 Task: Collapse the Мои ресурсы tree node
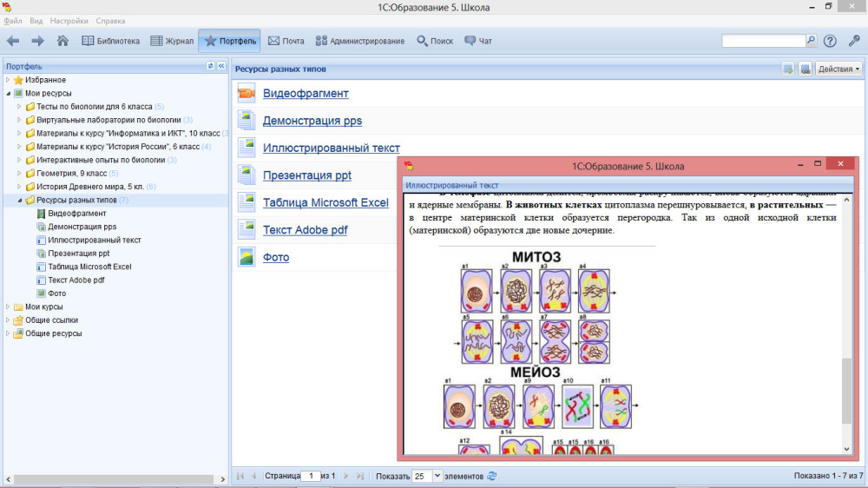tap(9, 94)
